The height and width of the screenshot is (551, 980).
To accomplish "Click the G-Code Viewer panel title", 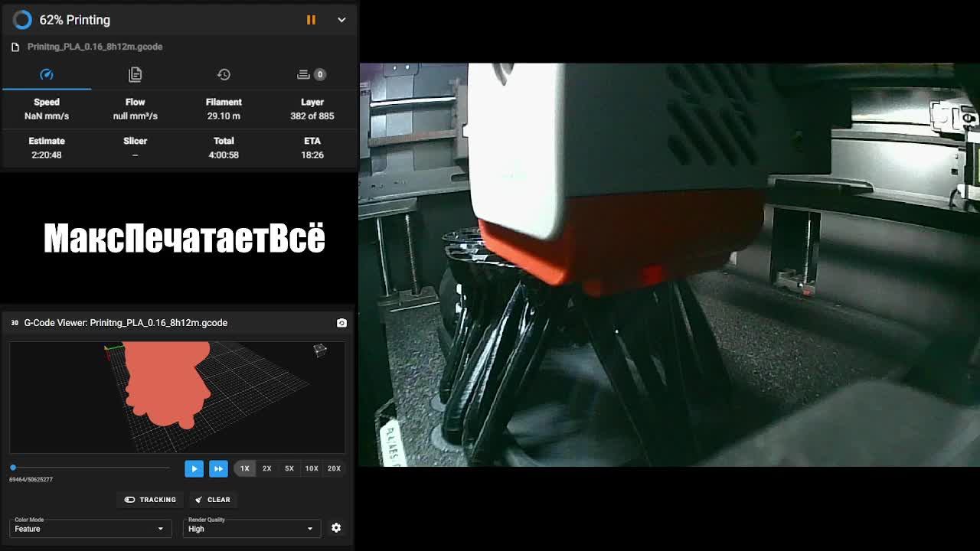I will (126, 323).
